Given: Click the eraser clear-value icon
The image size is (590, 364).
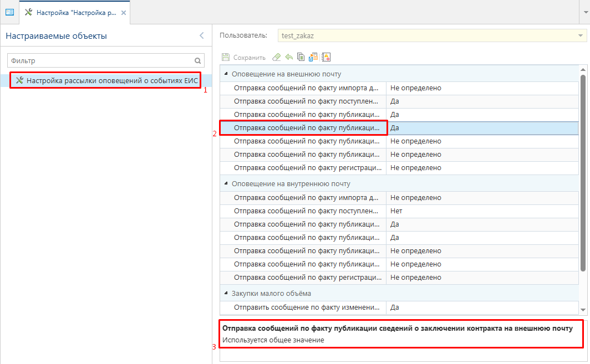Looking at the screenshot, I should pos(276,57).
